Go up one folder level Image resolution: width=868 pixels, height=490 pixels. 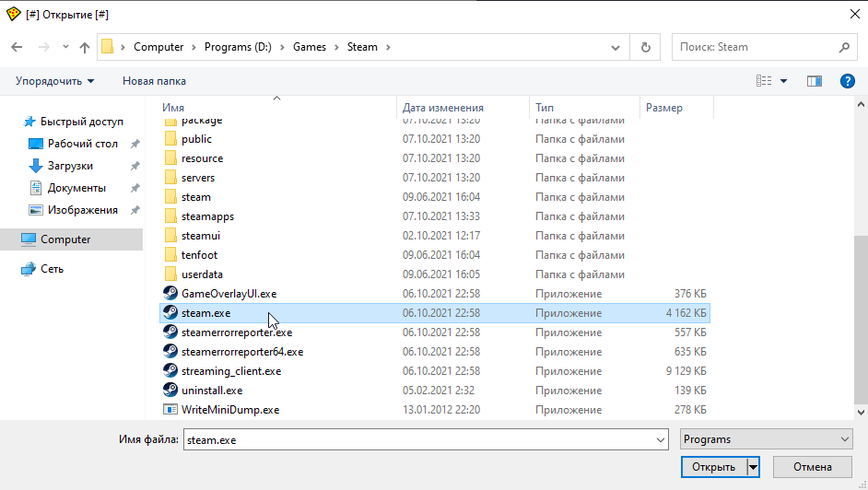pyautogui.click(x=85, y=47)
